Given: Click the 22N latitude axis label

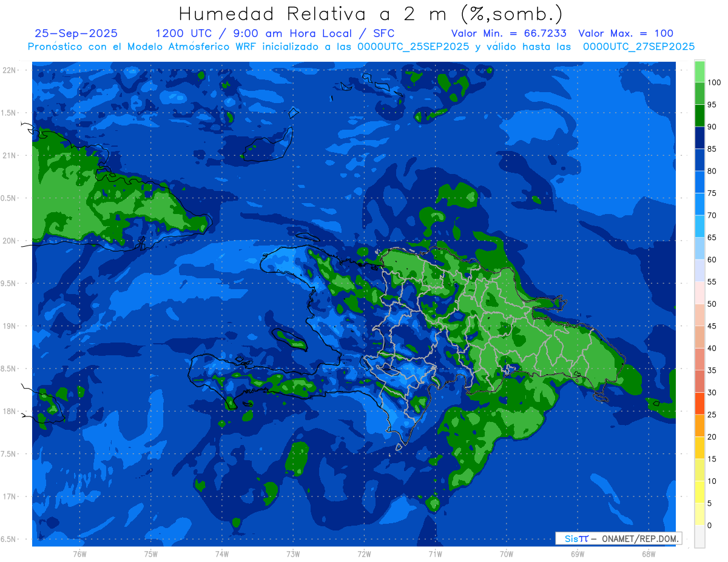Looking at the screenshot, I should (x=10, y=70).
